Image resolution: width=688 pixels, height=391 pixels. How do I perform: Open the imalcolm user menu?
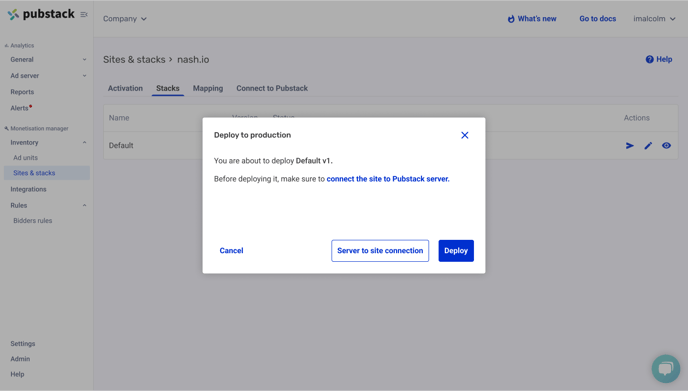[x=654, y=19]
